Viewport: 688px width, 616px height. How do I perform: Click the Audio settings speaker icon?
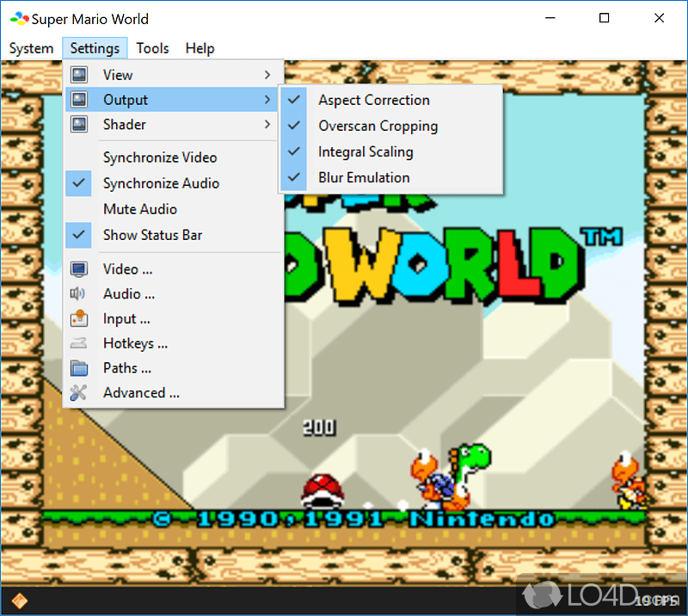coord(77,293)
